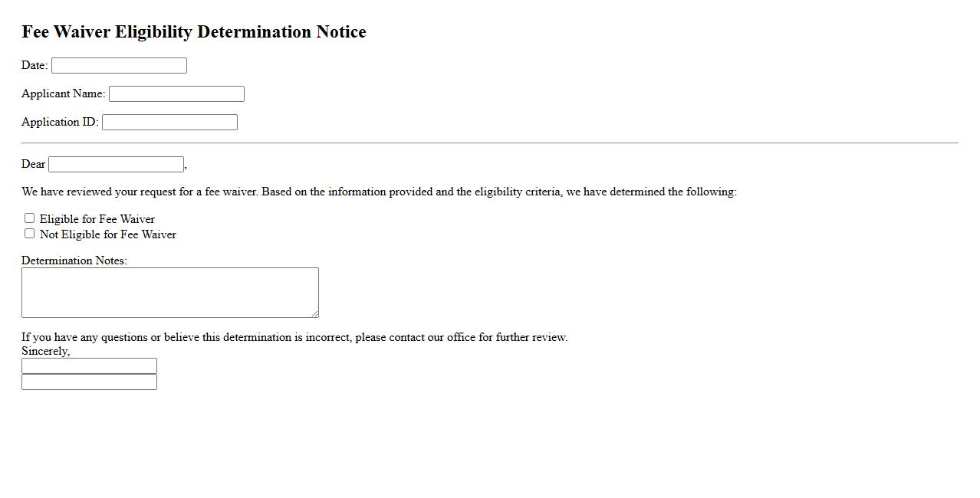Click the "Sincerely," closing text

(46, 351)
